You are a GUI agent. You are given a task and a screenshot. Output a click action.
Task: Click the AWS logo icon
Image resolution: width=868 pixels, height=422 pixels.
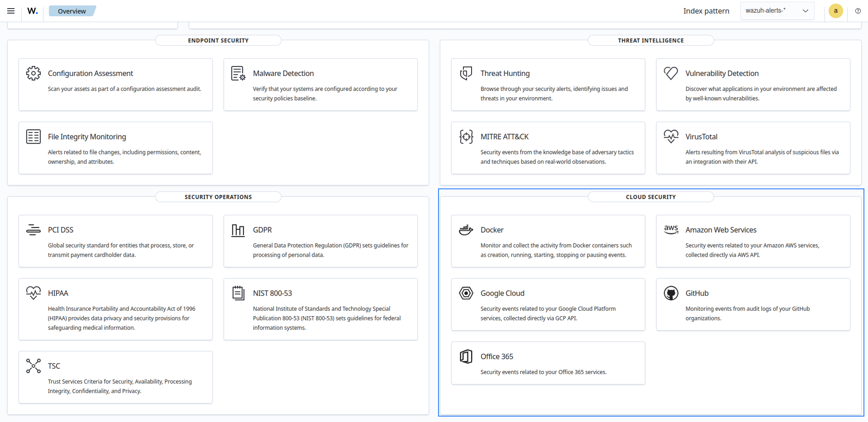point(671,230)
